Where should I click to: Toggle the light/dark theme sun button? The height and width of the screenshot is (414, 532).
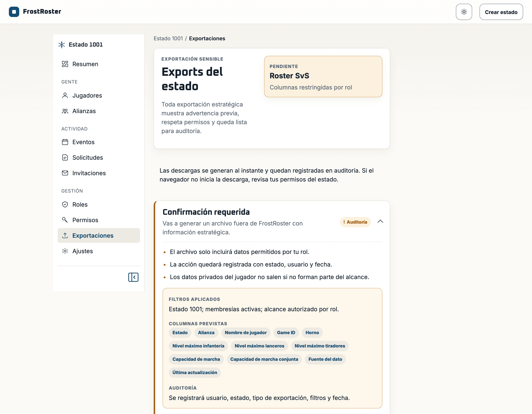[x=464, y=12]
